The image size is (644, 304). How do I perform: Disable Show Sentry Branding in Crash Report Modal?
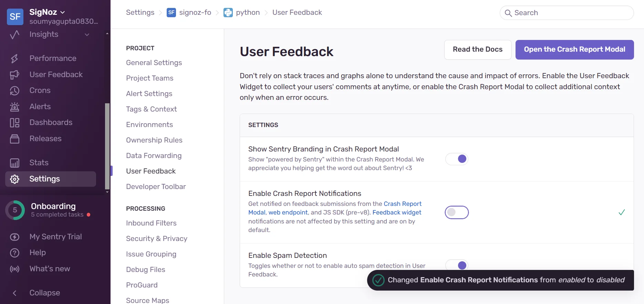coord(457,159)
